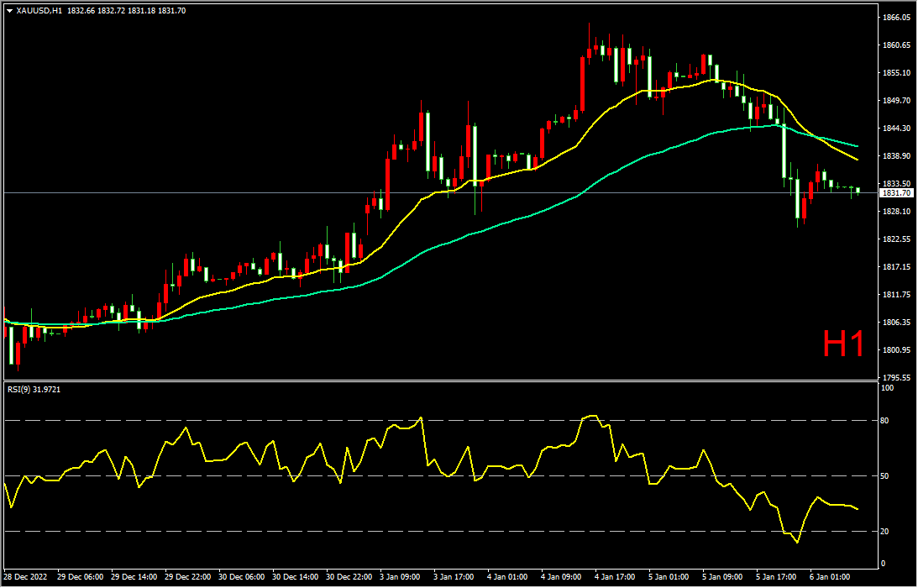This screenshot has width=918, height=588.
Task: Click the 6 Jan 01:00 time label
Action: tap(831, 577)
